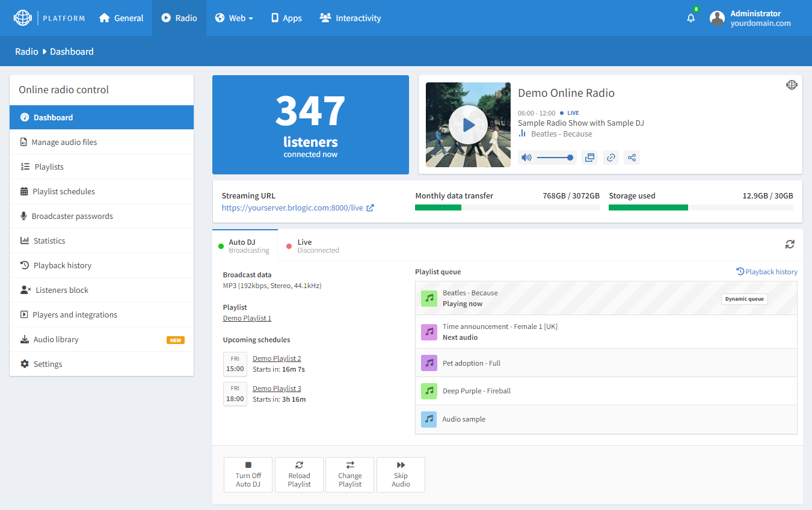
Task: Open Playlist schedules in sidebar
Action: (x=64, y=191)
